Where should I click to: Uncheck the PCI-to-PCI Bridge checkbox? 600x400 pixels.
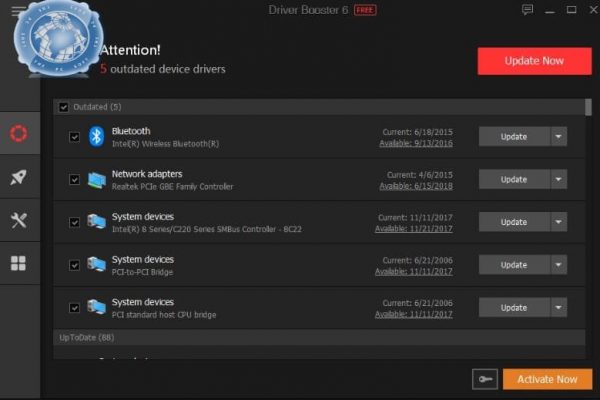tap(74, 265)
